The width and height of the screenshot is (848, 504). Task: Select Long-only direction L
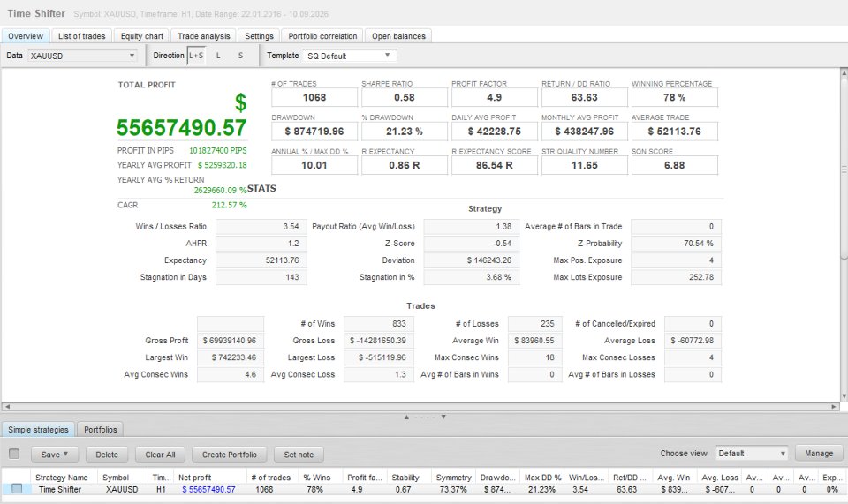pyautogui.click(x=218, y=55)
